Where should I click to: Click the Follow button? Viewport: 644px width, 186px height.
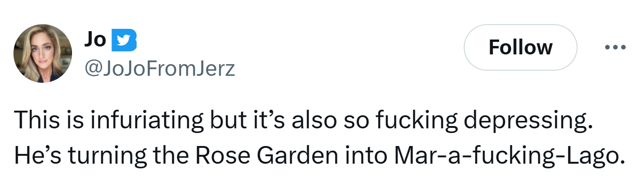pos(520,47)
